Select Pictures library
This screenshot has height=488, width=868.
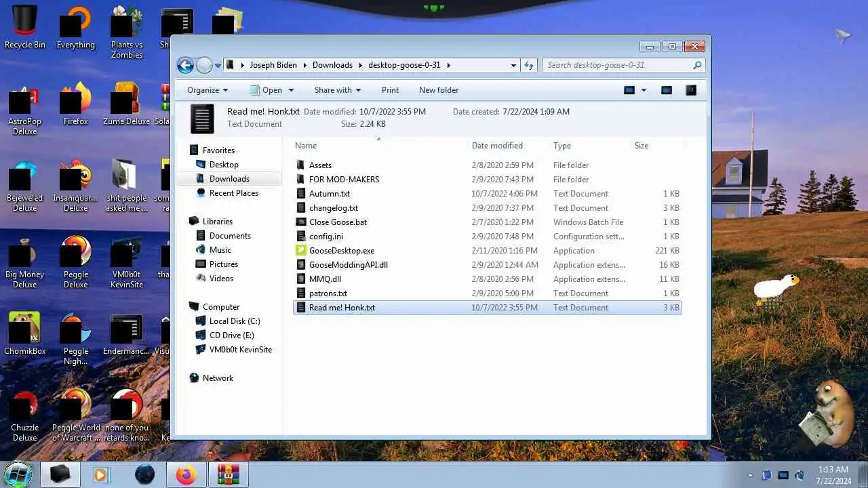point(223,264)
